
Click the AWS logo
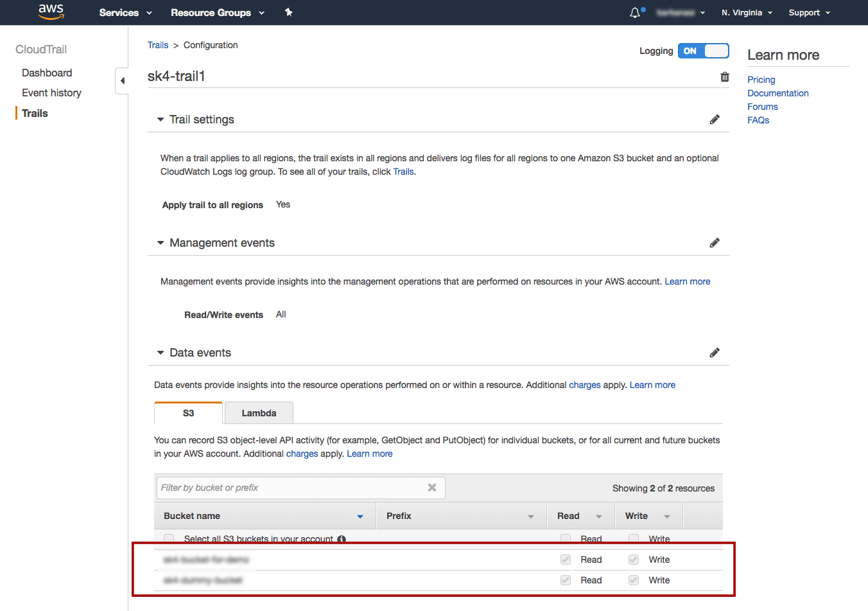pyautogui.click(x=51, y=12)
